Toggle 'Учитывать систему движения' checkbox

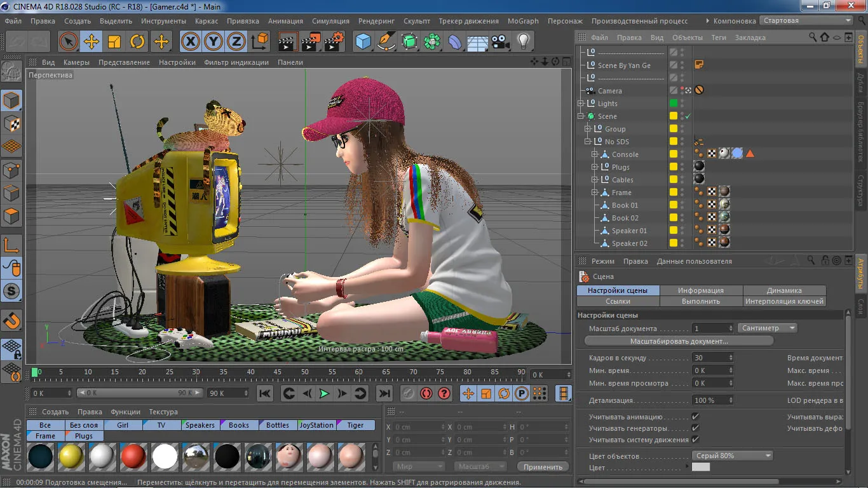(695, 440)
